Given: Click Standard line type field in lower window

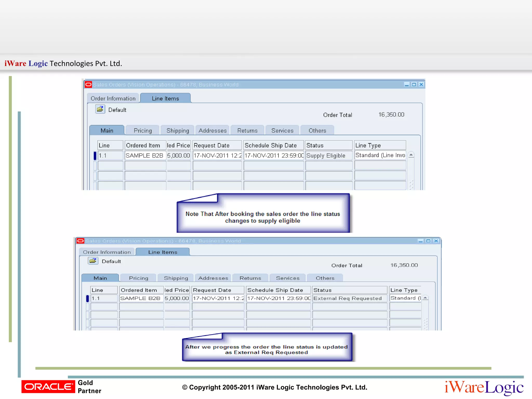Looking at the screenshot, I should point(405,298).
